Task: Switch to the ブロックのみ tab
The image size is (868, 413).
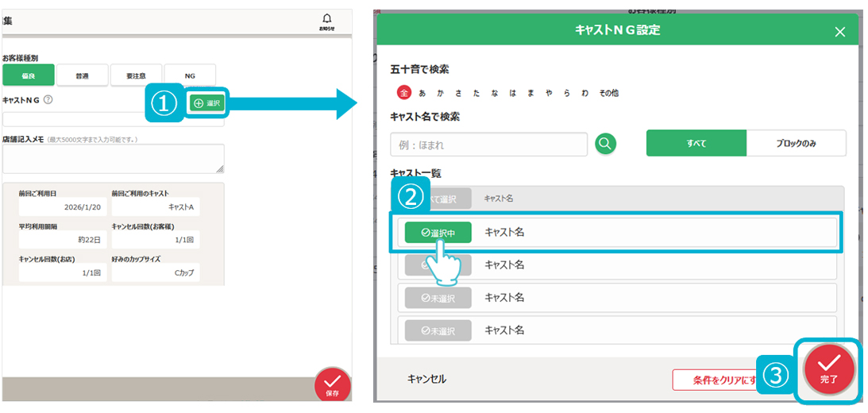Action: [796, 144]
